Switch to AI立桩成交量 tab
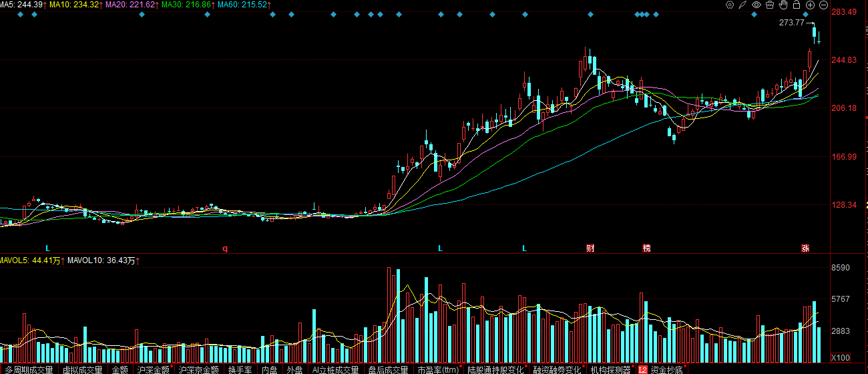The image size is (868, 374). coord(336,369)
